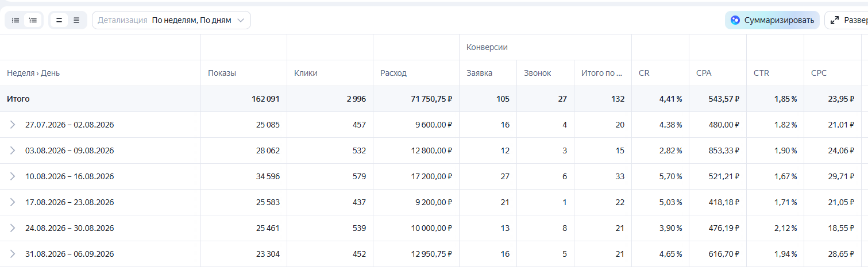Image resolution: width=868 pixels, height=274 pixels.
Task: Switch to nested tree list view icon
Action: [33, 20]
